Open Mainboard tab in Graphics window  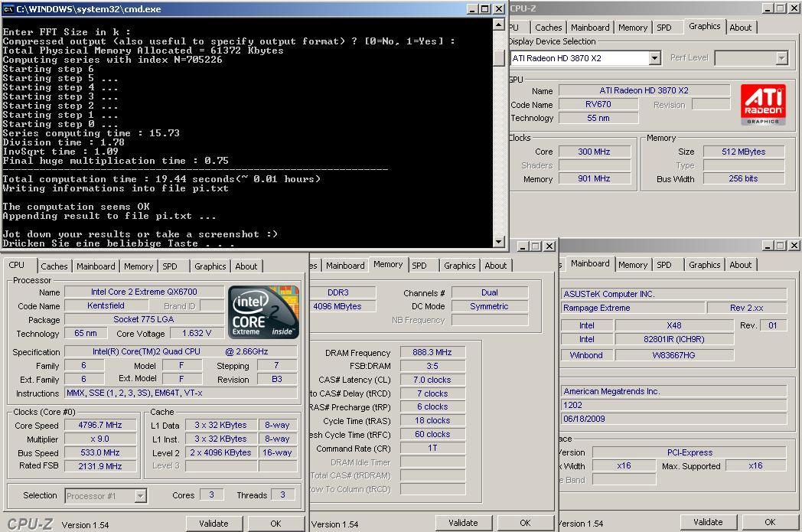pos(590,28)
